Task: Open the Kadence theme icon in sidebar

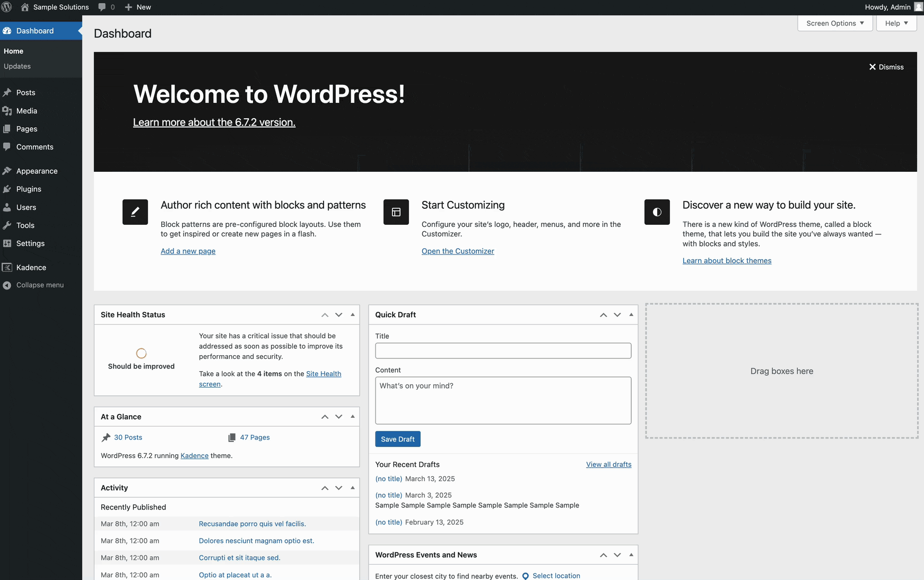Action: 7,267
